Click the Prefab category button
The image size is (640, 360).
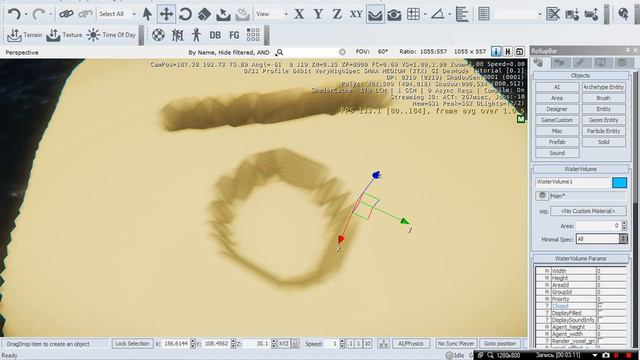pyautogui.click(x=557, y=142)
